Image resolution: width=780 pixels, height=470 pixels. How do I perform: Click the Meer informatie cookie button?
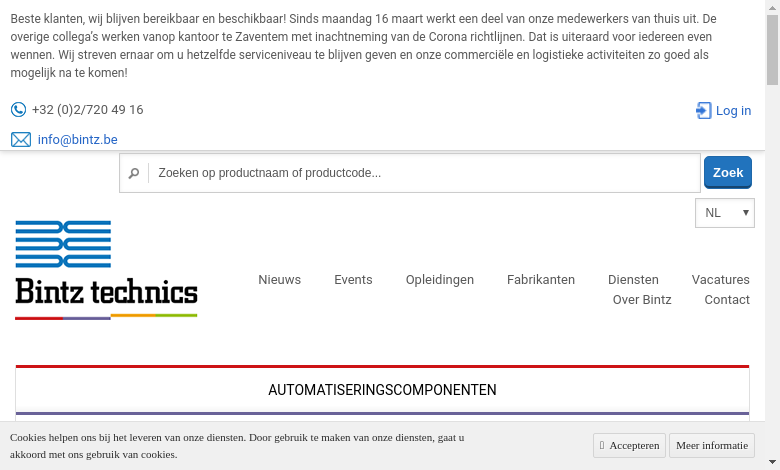(711, 445)
